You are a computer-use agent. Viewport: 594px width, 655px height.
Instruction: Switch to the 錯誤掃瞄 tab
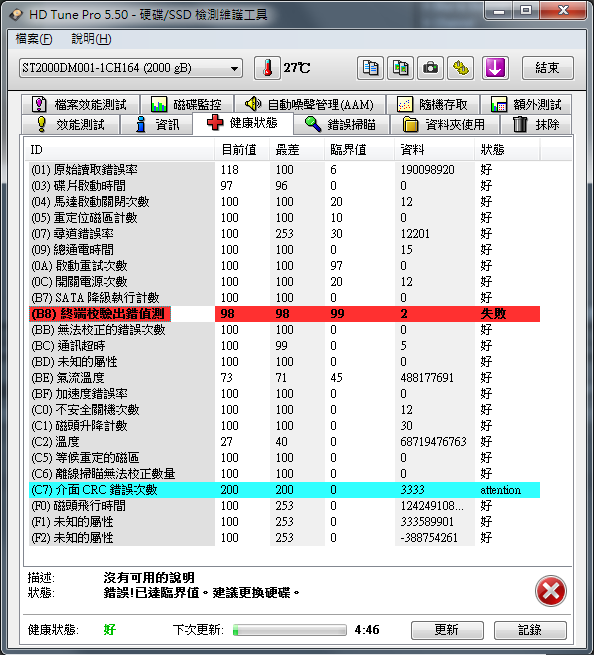[341, 124]
